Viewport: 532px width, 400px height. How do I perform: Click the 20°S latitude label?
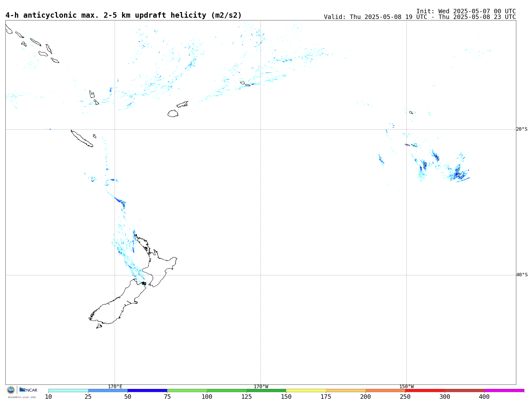[522, 129]
